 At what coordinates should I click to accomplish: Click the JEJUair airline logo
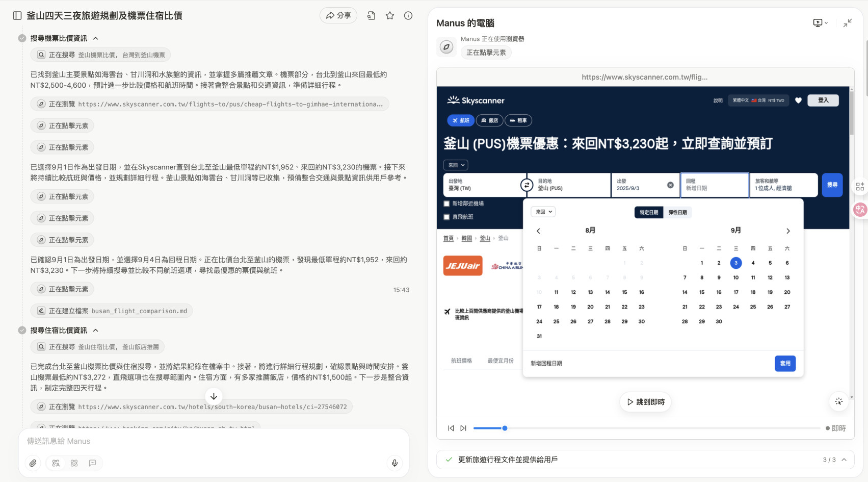tap(463, 266)
